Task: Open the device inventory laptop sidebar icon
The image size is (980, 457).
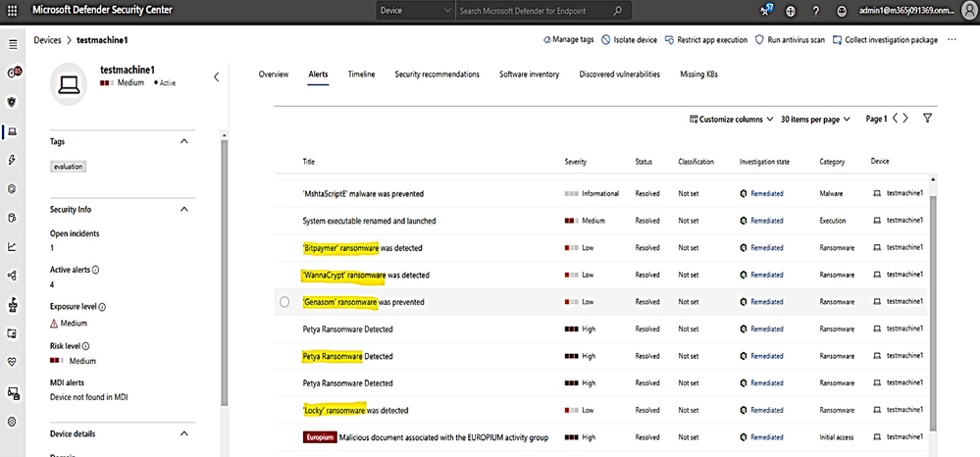Action: (12, 131)
